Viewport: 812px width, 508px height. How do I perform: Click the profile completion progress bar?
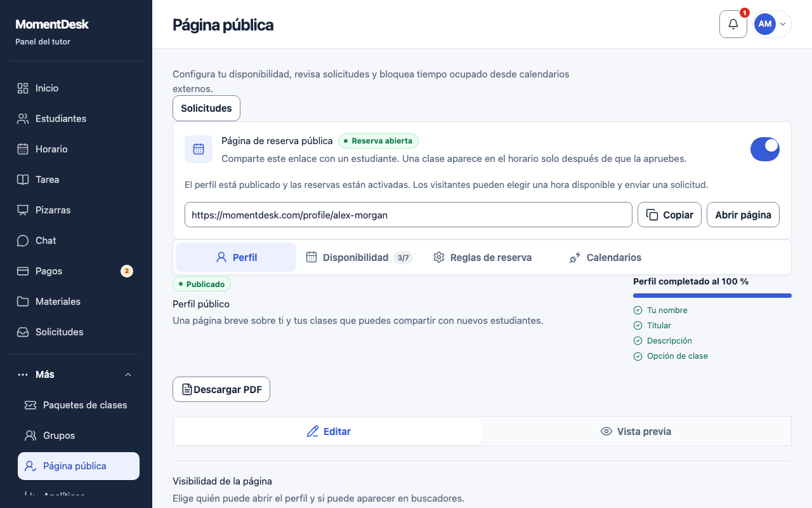[x=712, y=295]
